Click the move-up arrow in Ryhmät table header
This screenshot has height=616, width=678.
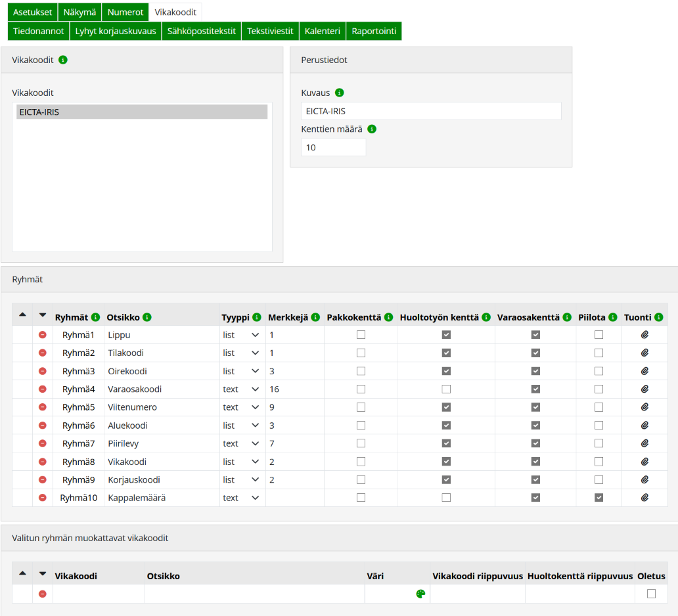point(23,315)
